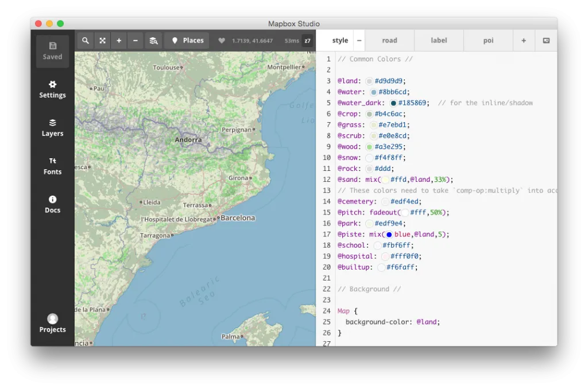Click the @land color swatch
The image size is (588, 390).
click(369, 81)
